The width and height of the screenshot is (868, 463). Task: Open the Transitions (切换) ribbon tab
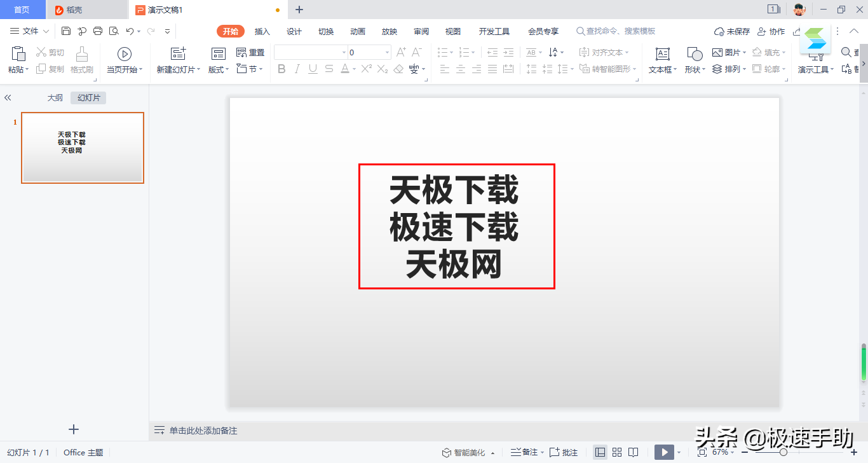pyautogui.click(x=326, y=31)
